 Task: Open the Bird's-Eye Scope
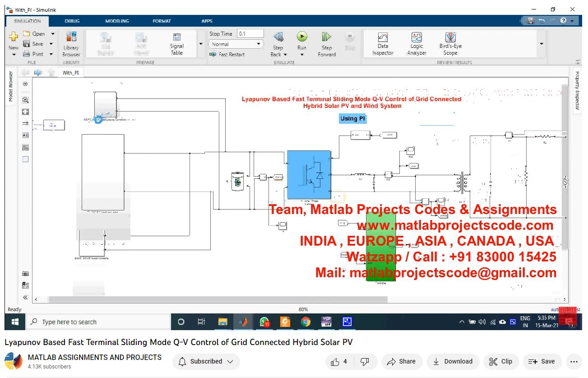[x=450, y=44]
